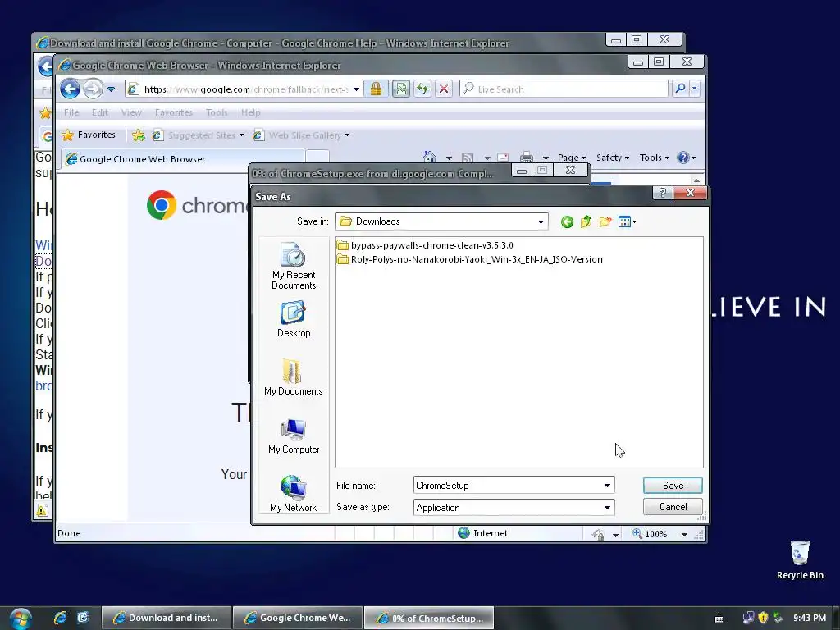Select the Roly-Polys-no-Nanakorobi-Yaoki folder
The image size is (840, 630).
click(x=470, y=259)
